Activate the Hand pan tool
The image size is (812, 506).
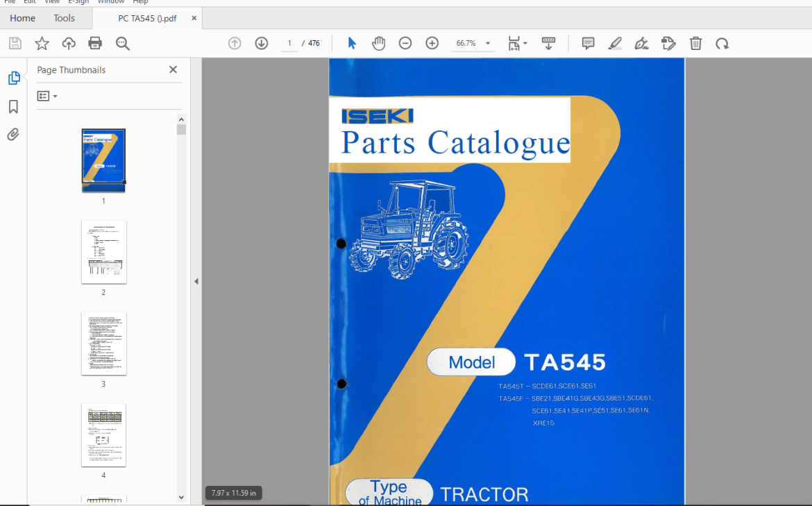point(378,44)
